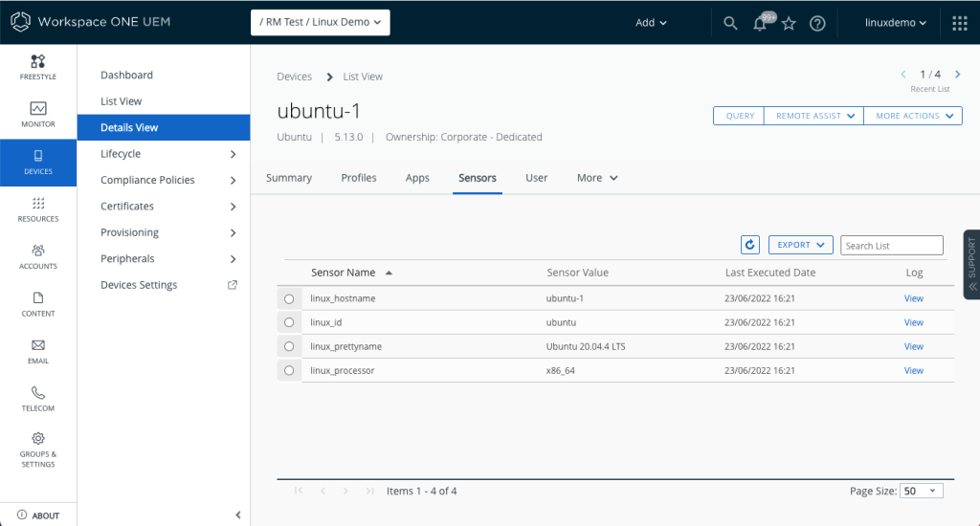Screen dimensions: 980x526
Task: Click the Query button
Action: click(x=739, y=116)
